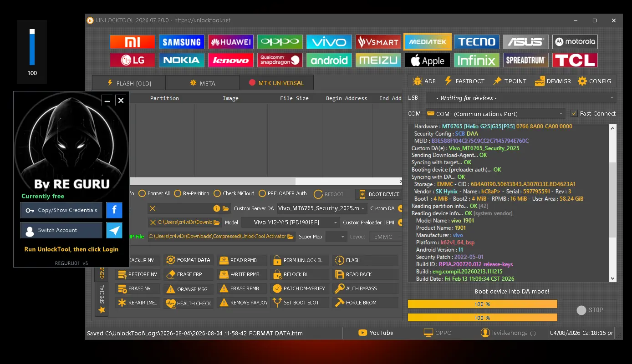Browse with the folder icon beside the ZIP File path
This screenshot has height=364, width=632.
point(290,237)
